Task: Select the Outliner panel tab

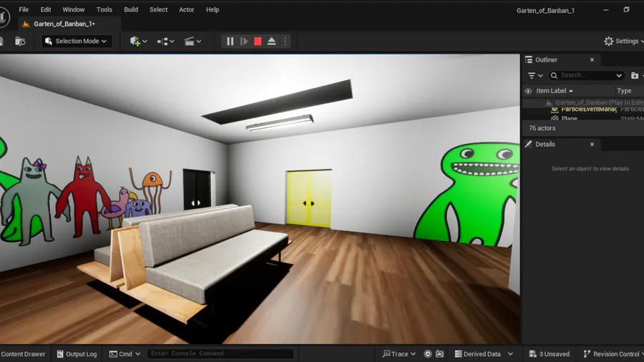Action: tap(546, 59)
